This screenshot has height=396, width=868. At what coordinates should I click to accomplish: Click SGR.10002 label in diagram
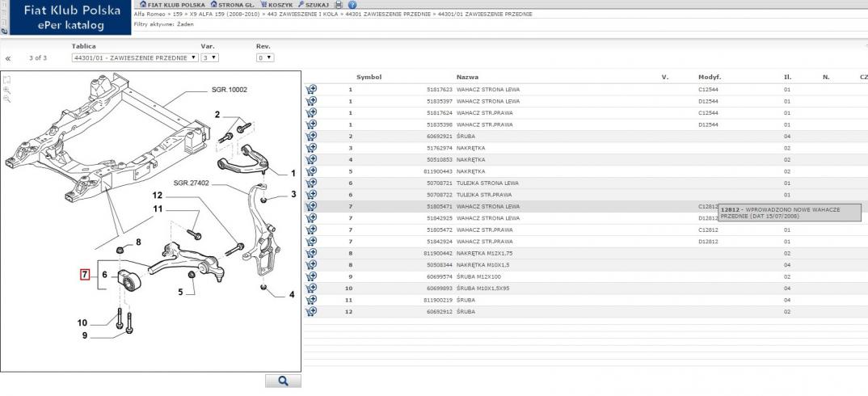230,89
